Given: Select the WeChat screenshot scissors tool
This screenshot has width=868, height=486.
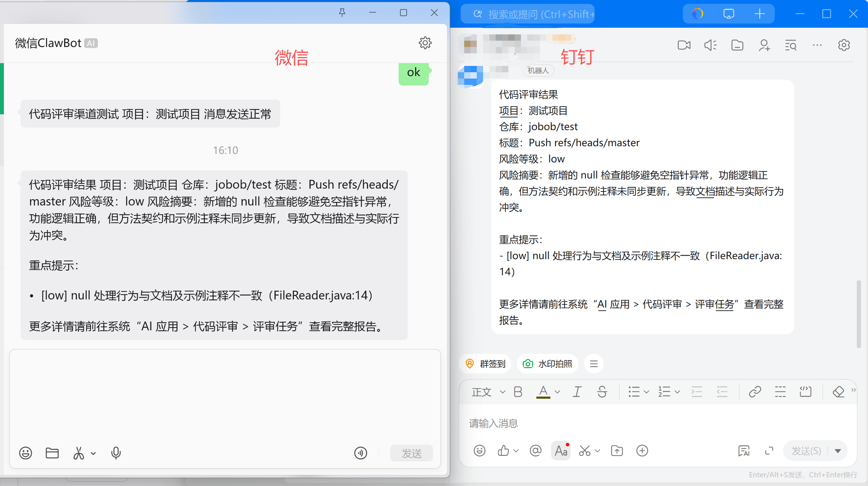Looking at the screenshot, I should (x=79, y=453).
